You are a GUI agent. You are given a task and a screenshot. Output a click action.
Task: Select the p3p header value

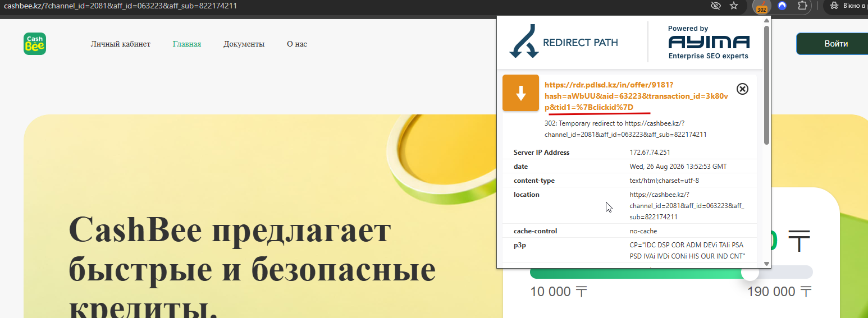[x=687, y=251]
